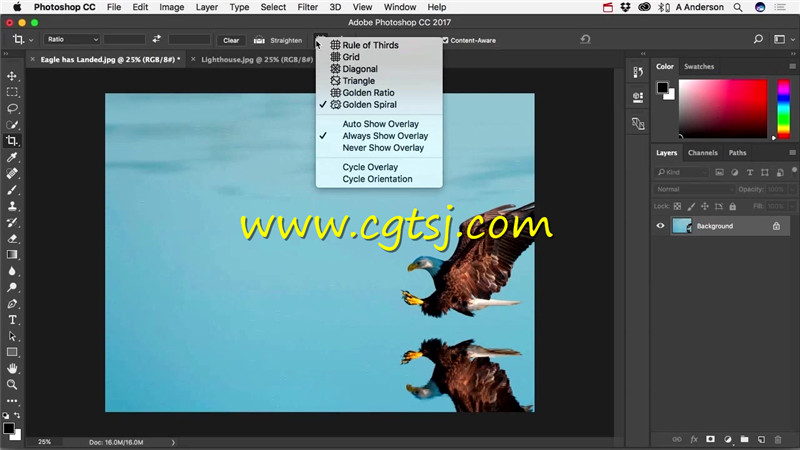Click the Straighten label button
The height and width of the screenshot is (450, 800).
(x=286, y=40)
